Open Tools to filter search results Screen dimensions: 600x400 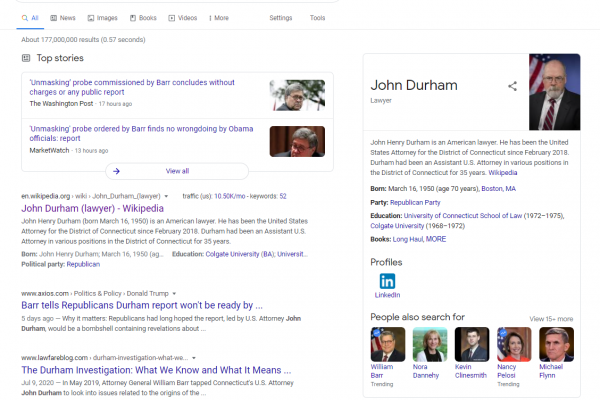(x=317, y=18)
